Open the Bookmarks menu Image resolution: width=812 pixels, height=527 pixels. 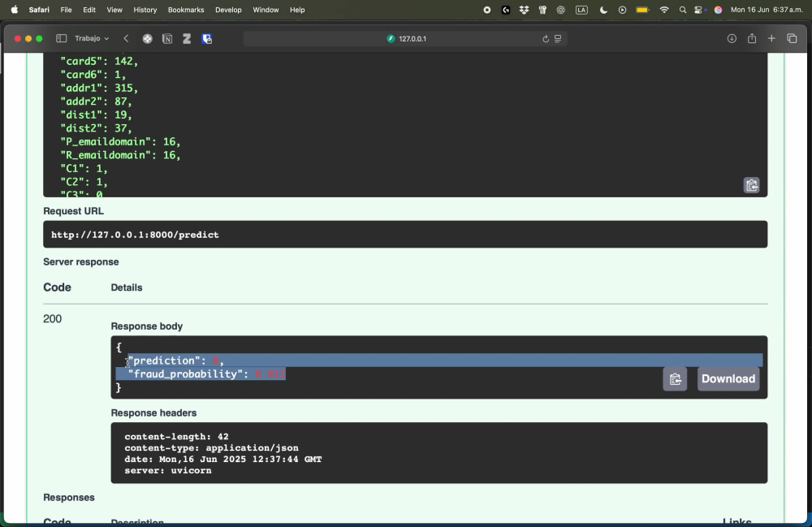click(x=186, y=10)
